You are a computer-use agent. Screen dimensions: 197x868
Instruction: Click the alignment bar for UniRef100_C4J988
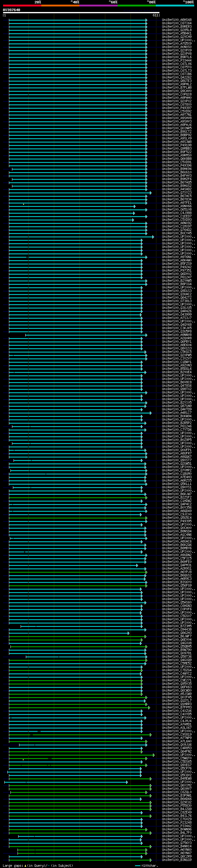coord(72,213)
